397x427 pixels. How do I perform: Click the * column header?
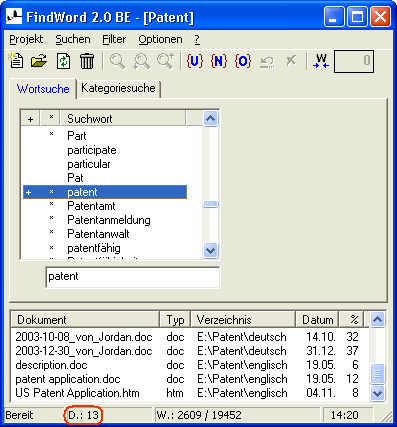(51, 119)
